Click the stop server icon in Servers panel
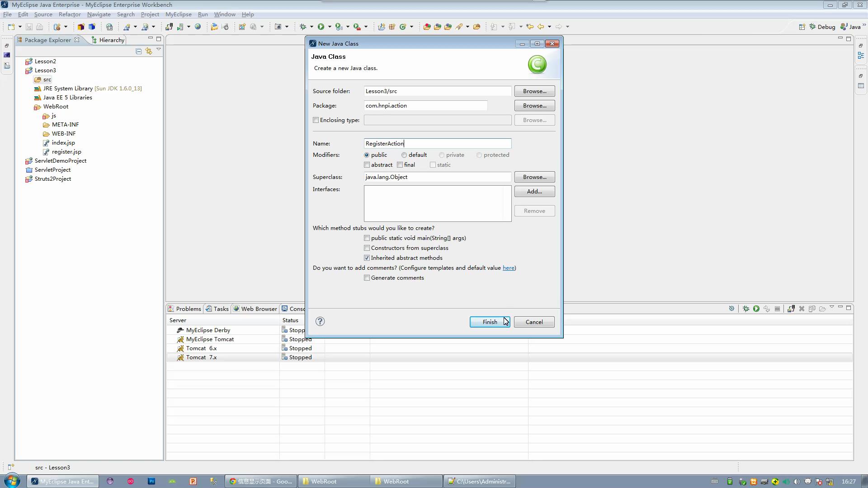 [778, 309]
